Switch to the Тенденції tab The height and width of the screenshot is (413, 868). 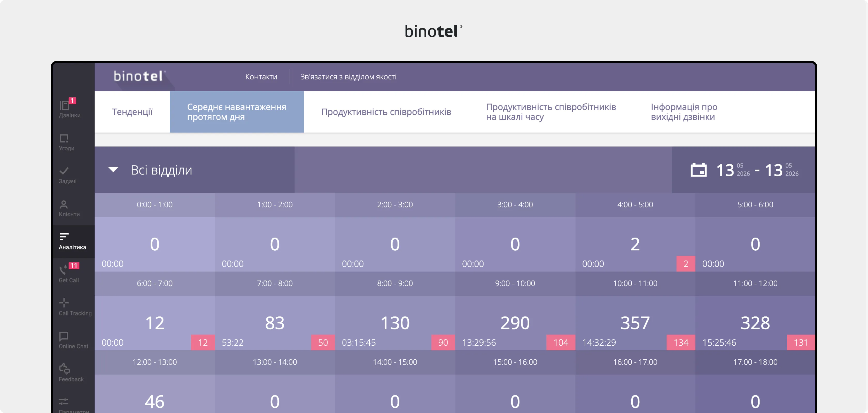click(x=132, y=112)
